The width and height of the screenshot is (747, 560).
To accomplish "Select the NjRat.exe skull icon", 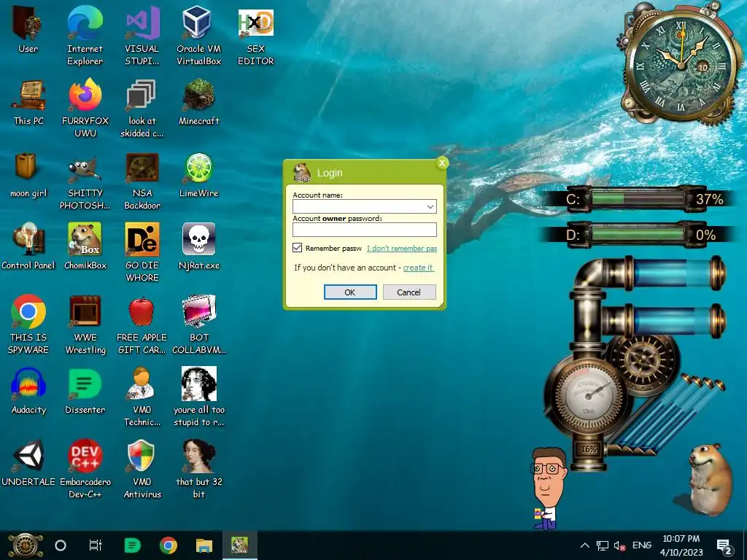I will click(x=198, y=246).
